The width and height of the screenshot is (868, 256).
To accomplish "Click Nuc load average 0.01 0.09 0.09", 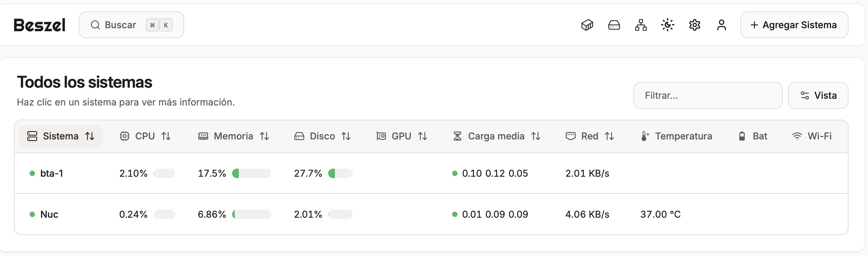I will pos(495,215).
